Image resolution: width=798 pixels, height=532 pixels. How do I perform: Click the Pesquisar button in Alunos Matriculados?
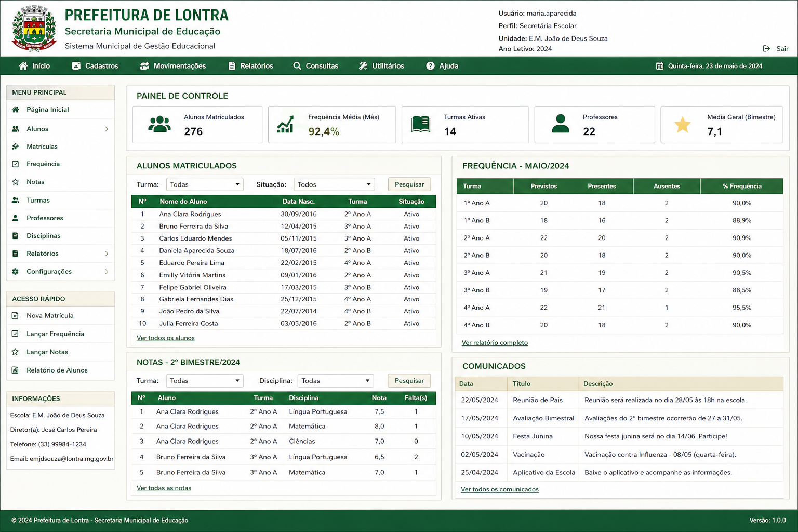[409, 184]
